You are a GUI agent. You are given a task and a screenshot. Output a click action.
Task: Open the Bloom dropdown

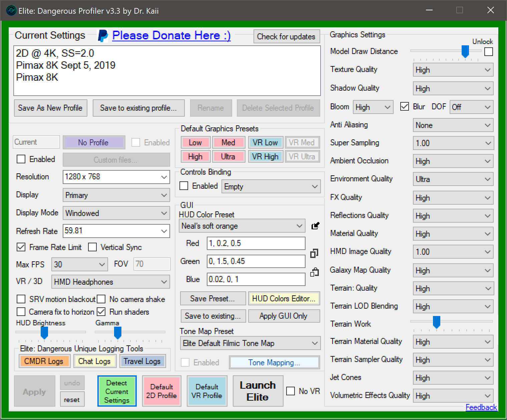(x=373, y=107)
